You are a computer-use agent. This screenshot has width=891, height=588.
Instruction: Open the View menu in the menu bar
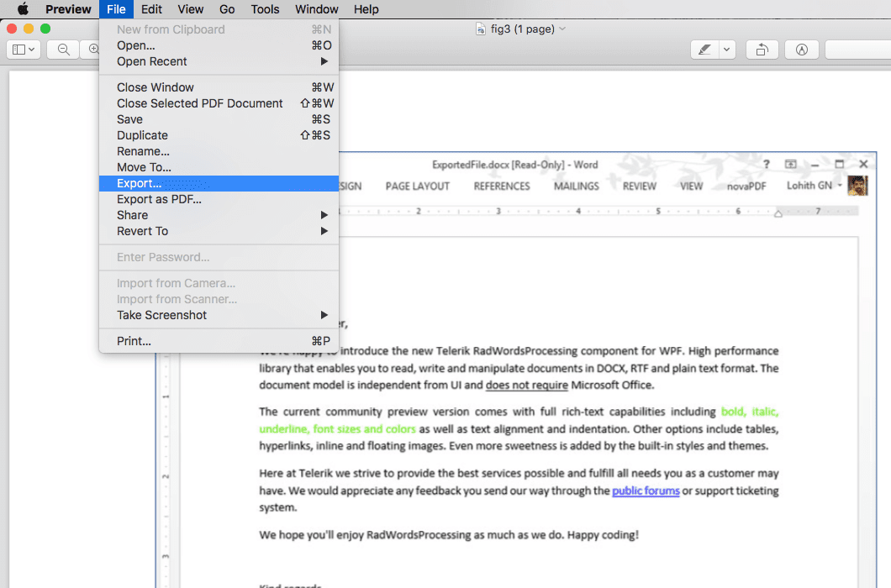(x=190, y=9)
